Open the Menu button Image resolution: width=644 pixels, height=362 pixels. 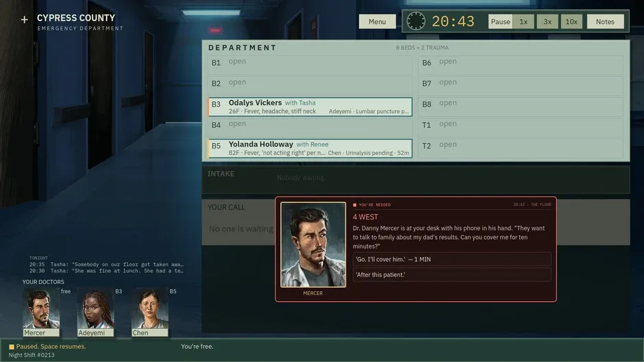pyautogui.click(x=377, y=22)
